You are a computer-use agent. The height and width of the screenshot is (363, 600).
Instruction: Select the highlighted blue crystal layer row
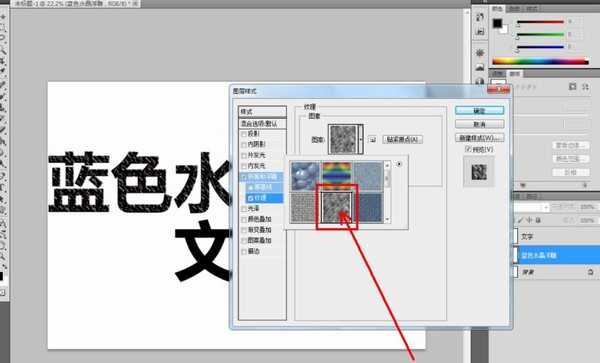pos(556,255)
